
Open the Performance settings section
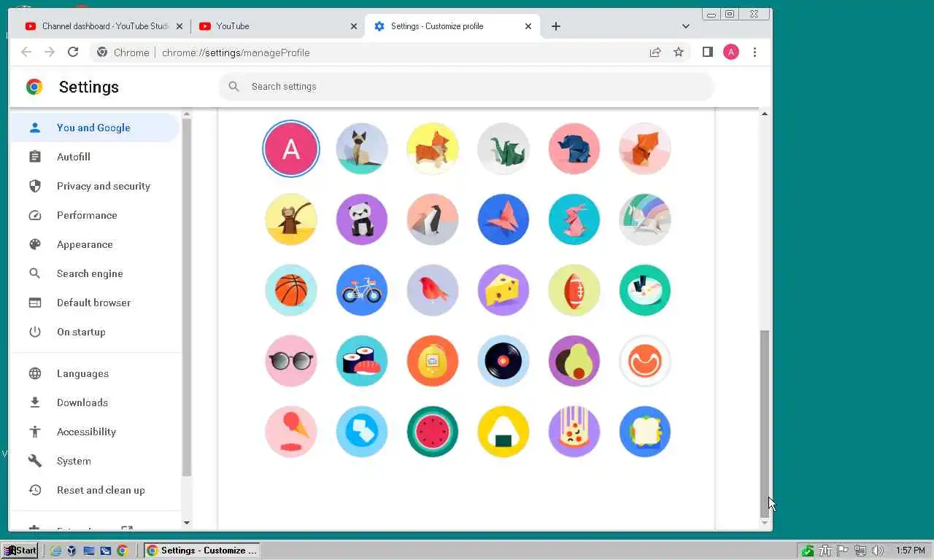(94, 215)
